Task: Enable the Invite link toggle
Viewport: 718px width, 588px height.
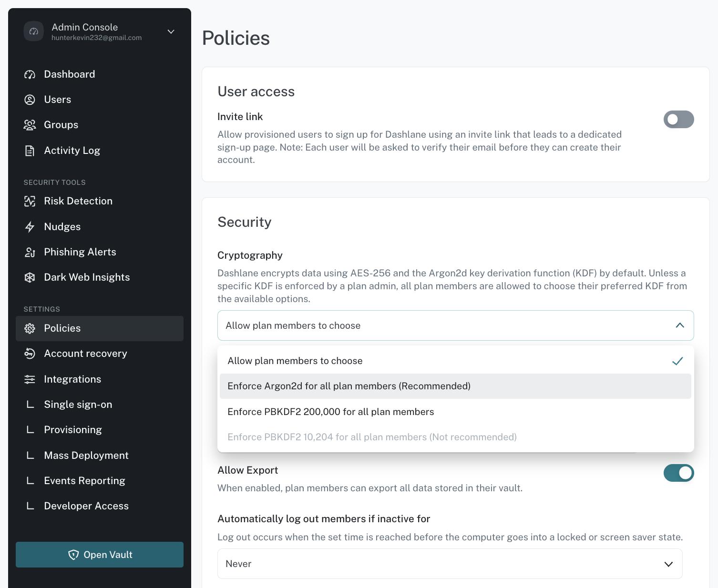Action: [679, 120]
